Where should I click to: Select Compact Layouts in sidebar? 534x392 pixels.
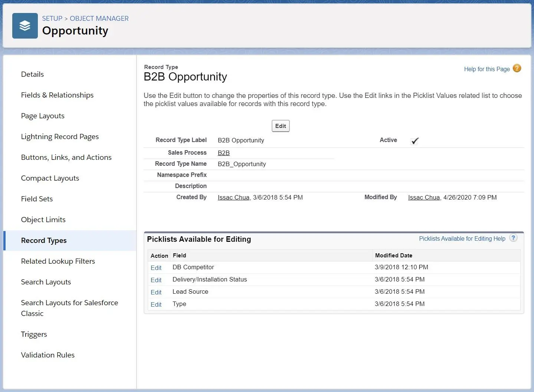click(50, 178)
